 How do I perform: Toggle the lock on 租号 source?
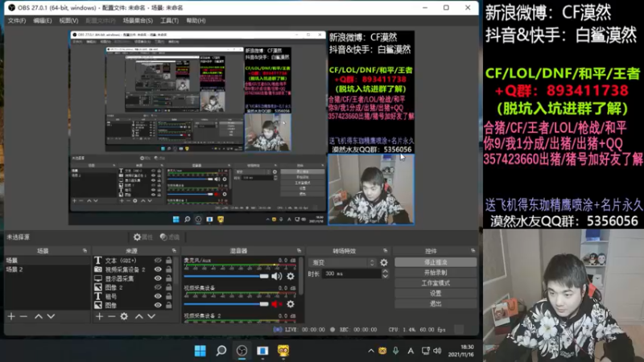(169, 296)
